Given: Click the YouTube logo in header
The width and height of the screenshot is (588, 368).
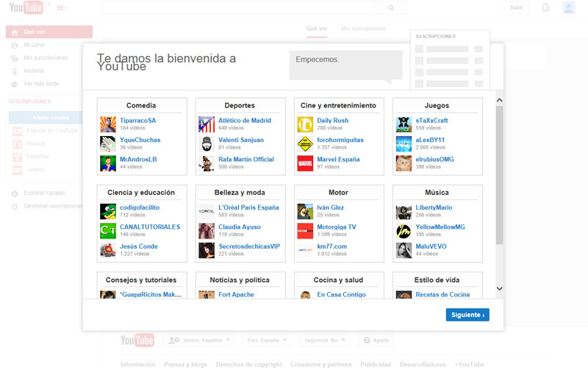Looking at the screenshot, I should 26,7.
